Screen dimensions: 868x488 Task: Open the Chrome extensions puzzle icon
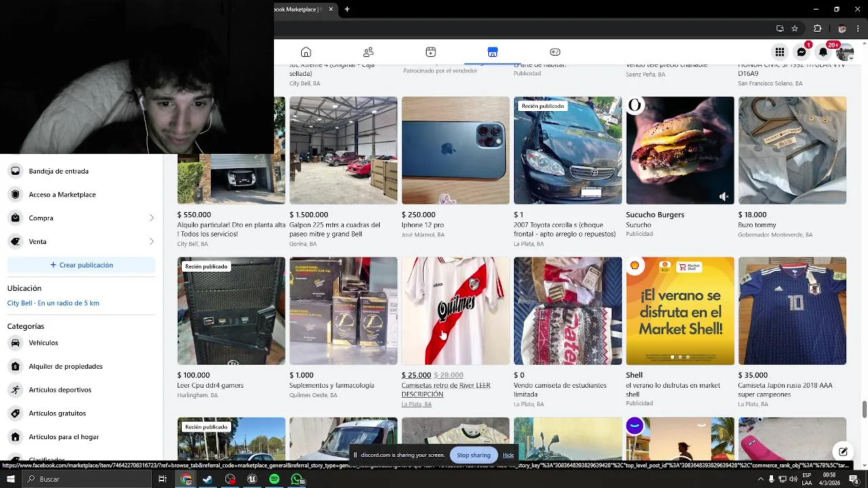[x=817, y=28]
